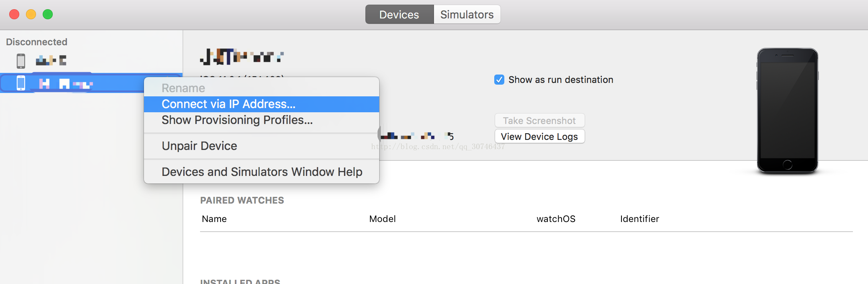
Task: Select the Devices tab
Action: pos(399,14)
